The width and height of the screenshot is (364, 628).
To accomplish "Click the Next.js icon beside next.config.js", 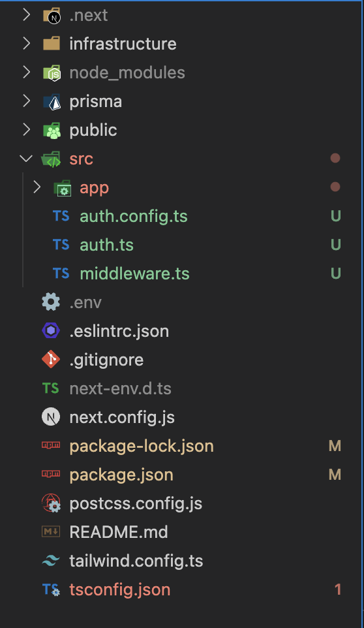I will 51,417.
